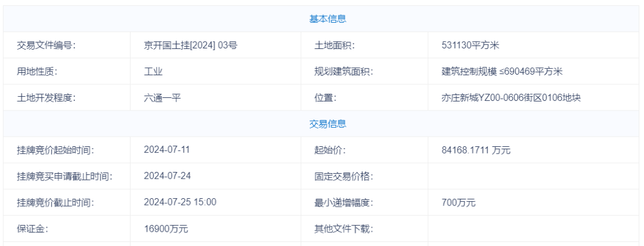This screenshot has height=246, width=644.
Task: Click the 其他文件下载 label
Action: [343, 229]
